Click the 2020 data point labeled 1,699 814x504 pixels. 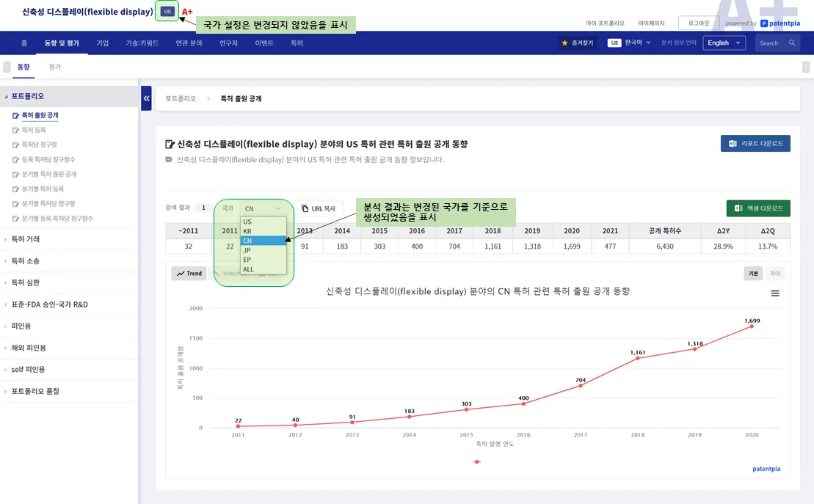[x=752, y=326]
